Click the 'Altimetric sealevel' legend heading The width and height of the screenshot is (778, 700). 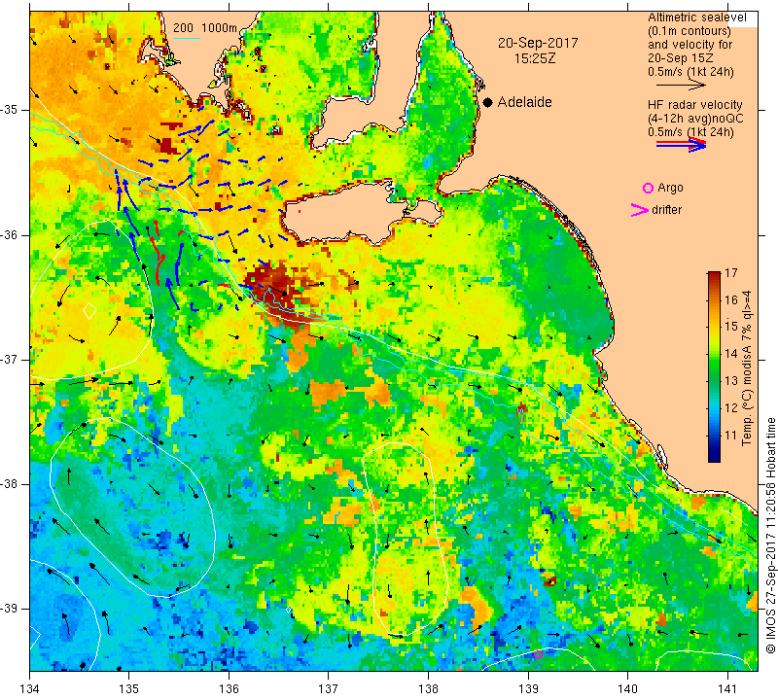coord(696,17)
